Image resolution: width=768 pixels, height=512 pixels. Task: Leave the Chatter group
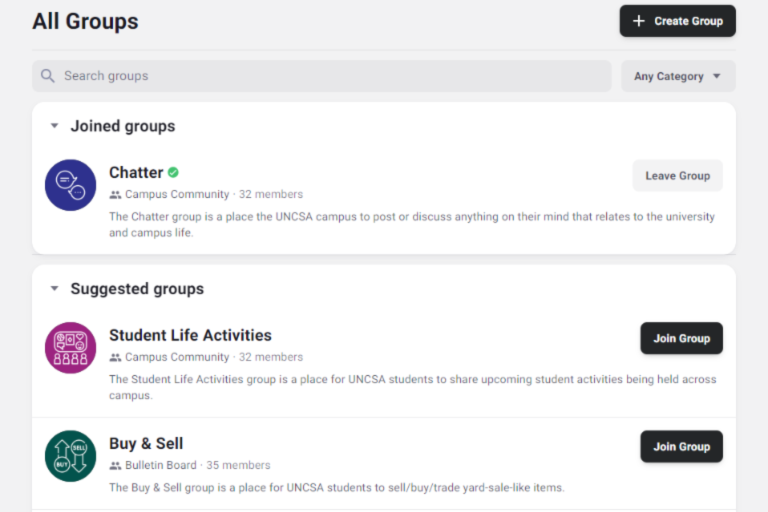pyautogui.click(x=677, y=176)
